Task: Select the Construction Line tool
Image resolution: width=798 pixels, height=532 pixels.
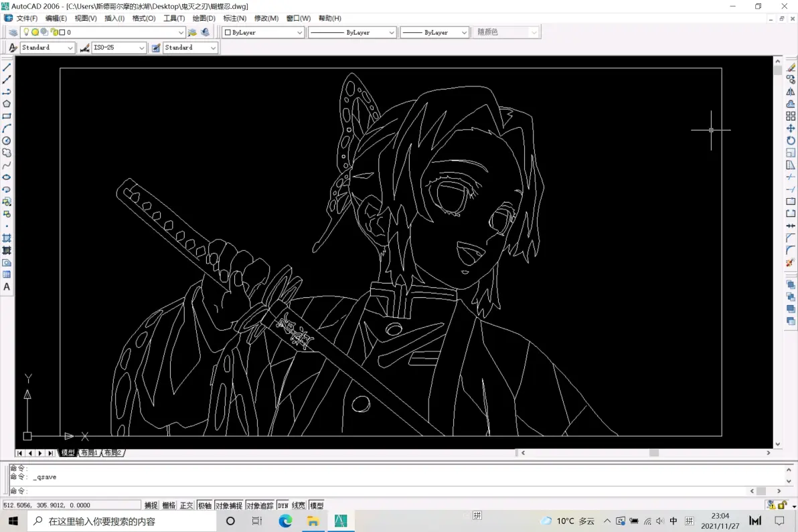Action: [x=7, y=80]
